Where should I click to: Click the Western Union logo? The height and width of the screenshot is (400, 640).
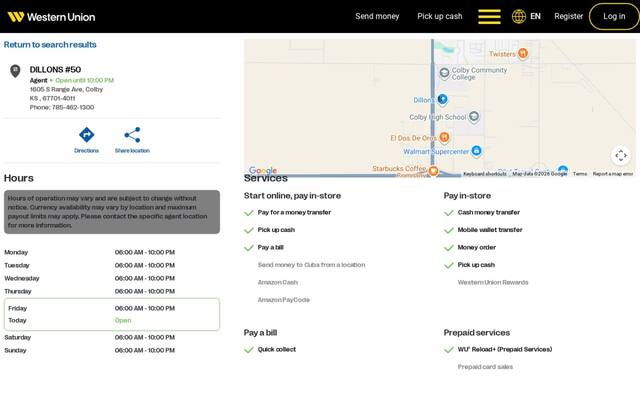tap(51, 17)
